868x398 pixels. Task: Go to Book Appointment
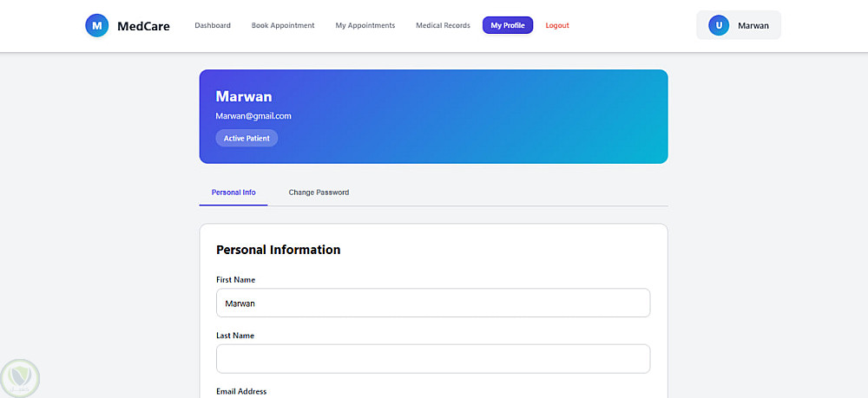click(283, 25)
